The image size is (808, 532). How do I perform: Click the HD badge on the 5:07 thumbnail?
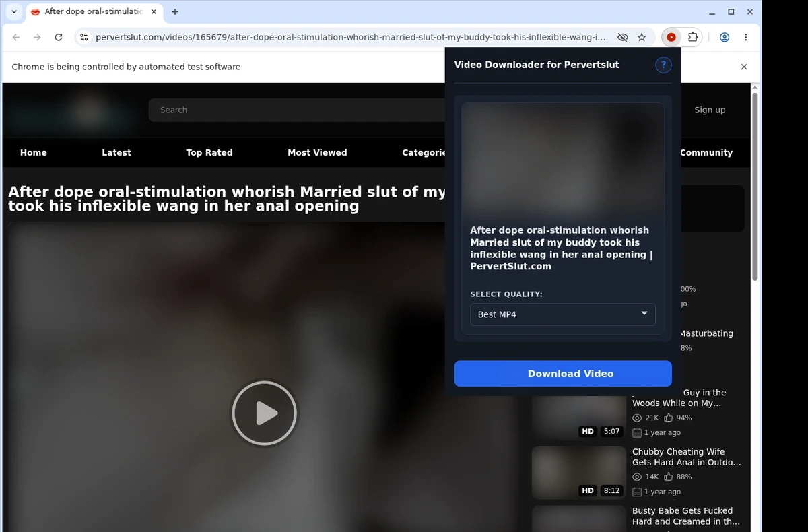click(x=588, y=431)
